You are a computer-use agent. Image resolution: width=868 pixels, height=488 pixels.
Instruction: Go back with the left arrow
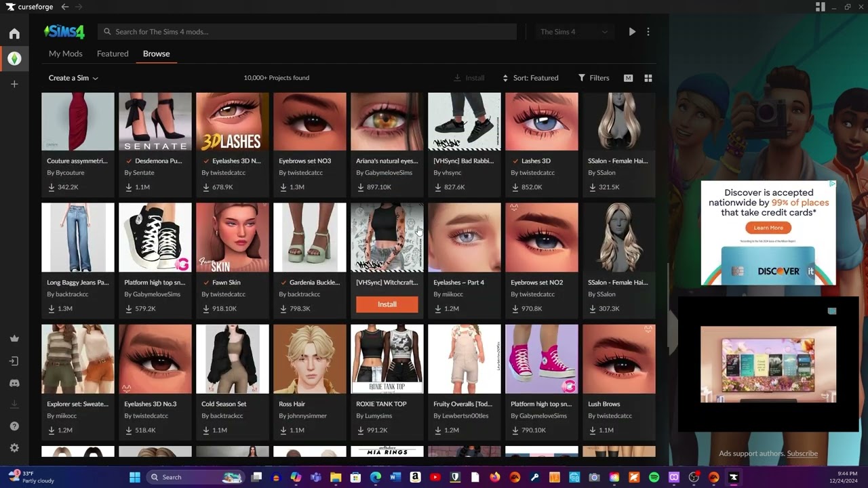click(64, 7)
